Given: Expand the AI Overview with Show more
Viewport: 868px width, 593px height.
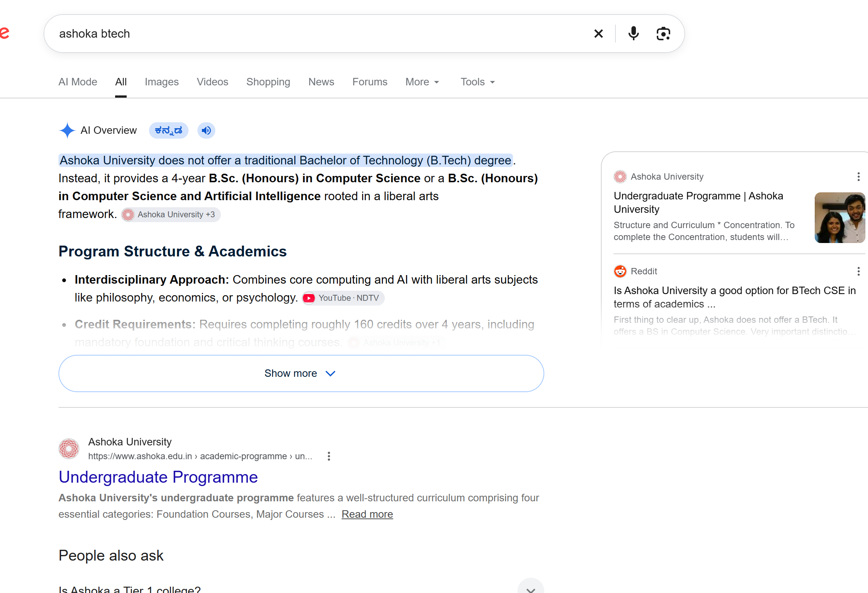Looking at the screenshot, I should tap(301, 373).
